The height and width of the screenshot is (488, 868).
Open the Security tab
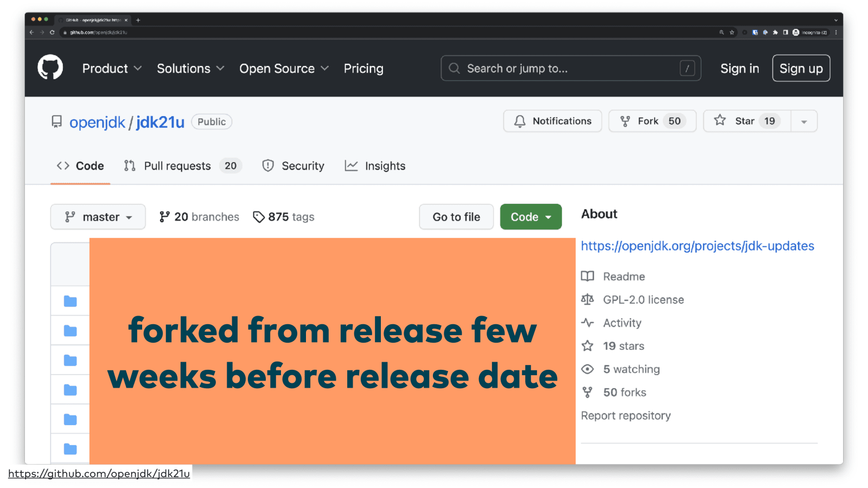293,166
